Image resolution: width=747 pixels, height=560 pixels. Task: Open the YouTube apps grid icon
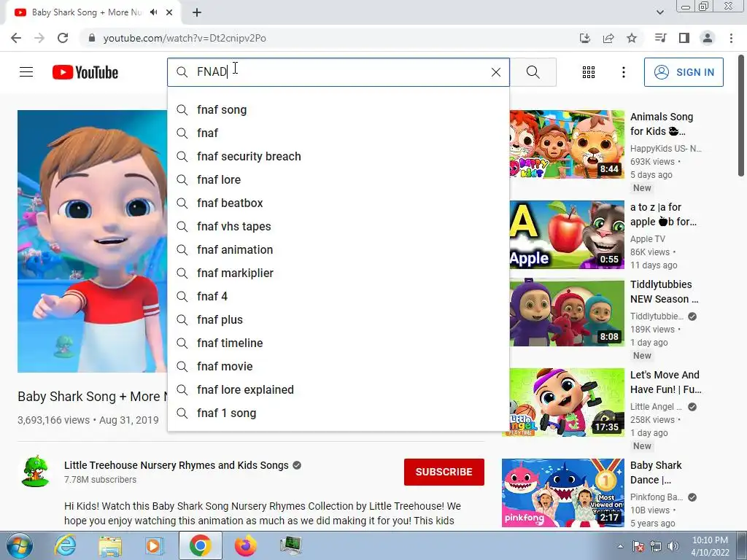coord(589,72)
